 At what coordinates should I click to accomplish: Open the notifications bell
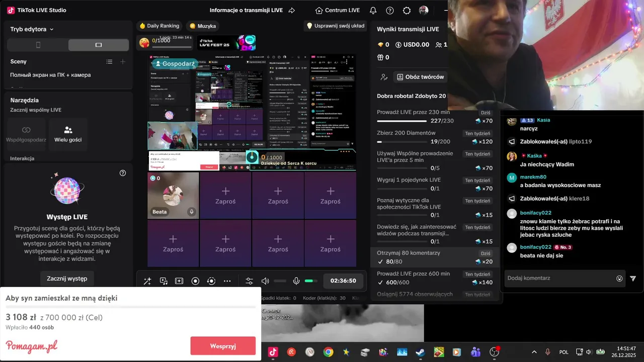coord(373,10)
